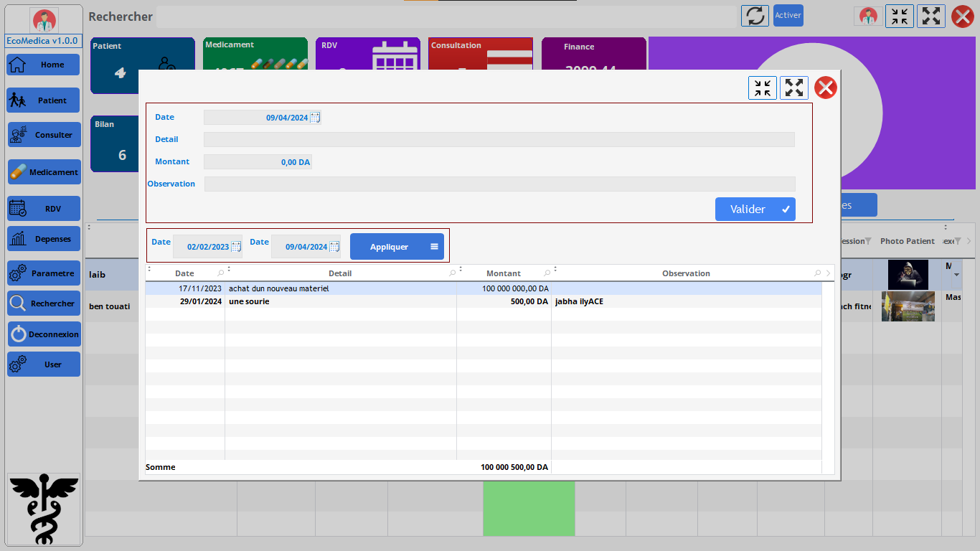Click the Activer button
Viewport: 980px width, 551px height.
(788, 15)
